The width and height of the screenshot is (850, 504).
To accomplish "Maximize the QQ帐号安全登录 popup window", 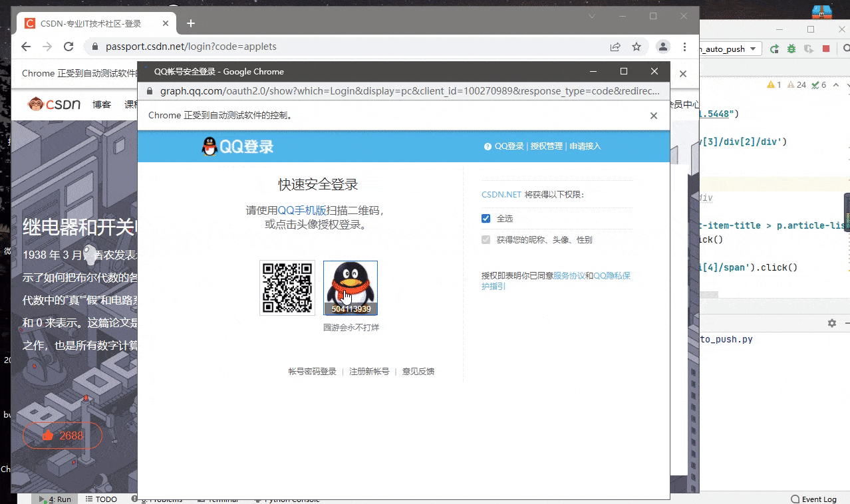I will click(623, 71).
